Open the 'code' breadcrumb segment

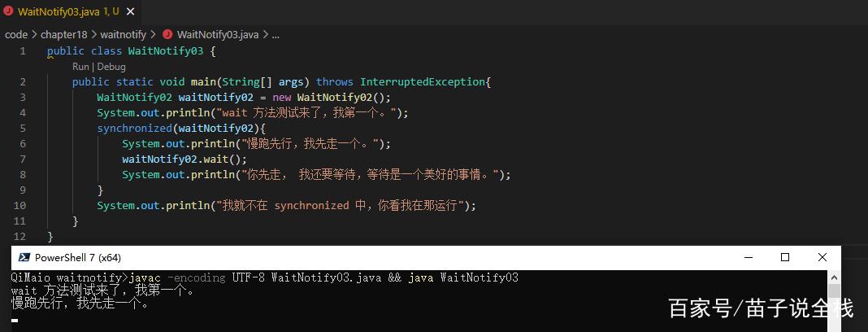[x=16, y=34]
